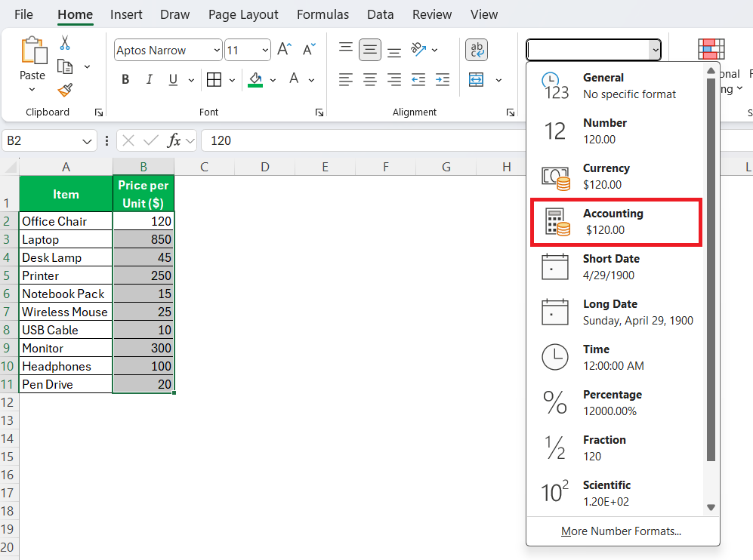This screenshot has height=560, width=753.
Task: Click the Copy icon in Clipboard
Action: pyautogui.click(x=65, y=66)
